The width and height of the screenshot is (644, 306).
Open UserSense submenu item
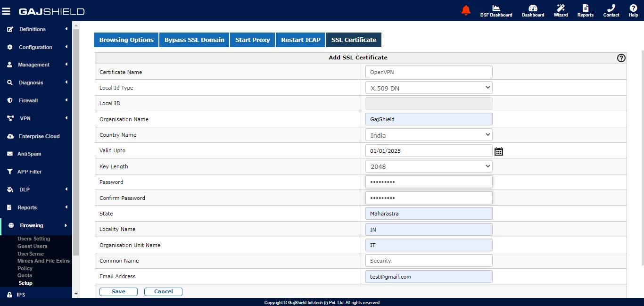coord(31,254)
